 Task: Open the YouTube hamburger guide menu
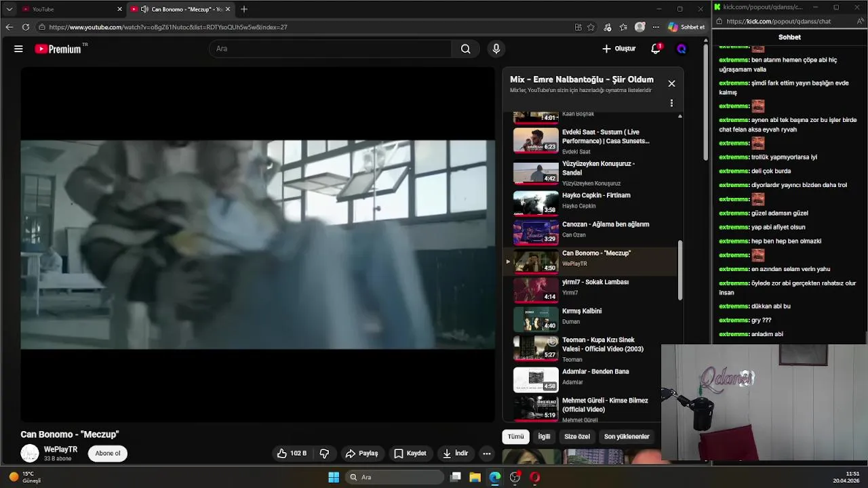coord(18,49)
